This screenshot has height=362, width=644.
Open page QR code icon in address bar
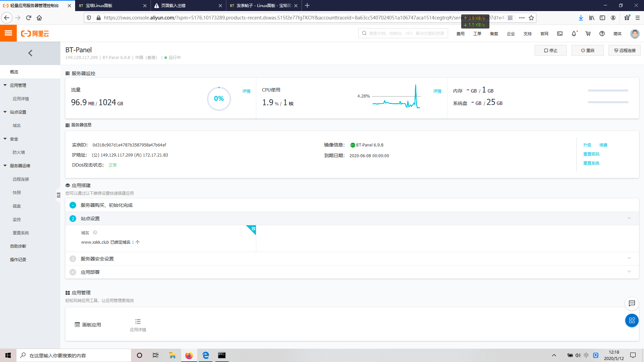click(x=510, y=18)
